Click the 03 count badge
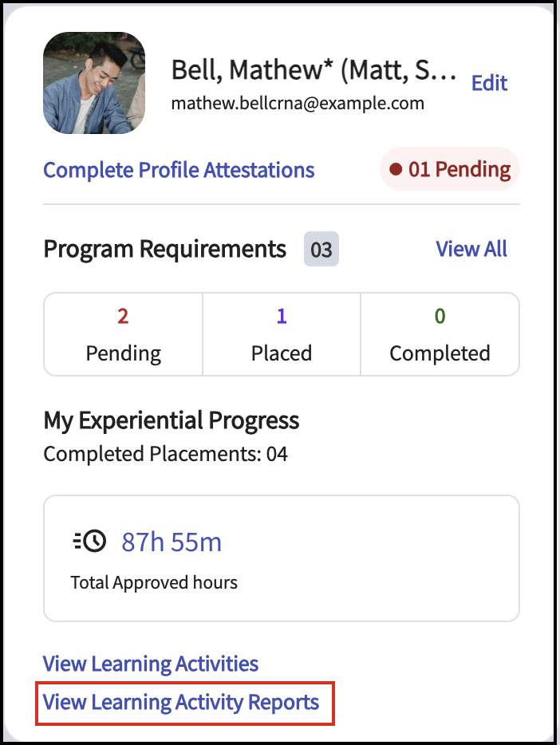 321,250
